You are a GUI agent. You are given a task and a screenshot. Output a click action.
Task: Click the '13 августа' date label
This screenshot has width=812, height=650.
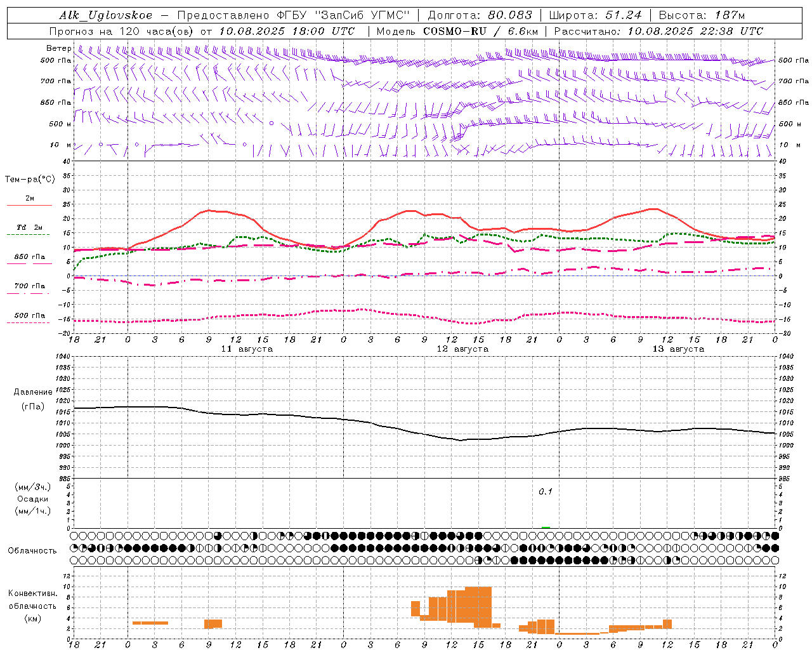(x=678, y=349)
